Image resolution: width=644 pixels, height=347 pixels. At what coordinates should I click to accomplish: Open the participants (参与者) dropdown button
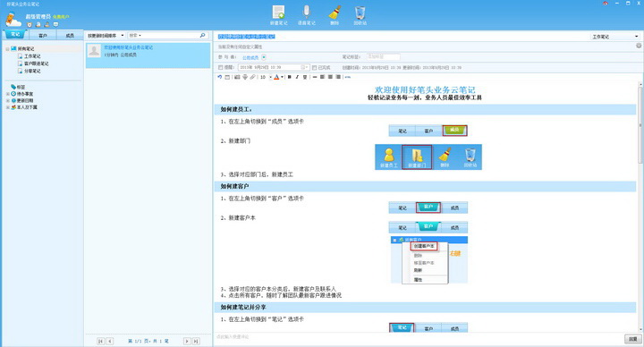point(264,57)
